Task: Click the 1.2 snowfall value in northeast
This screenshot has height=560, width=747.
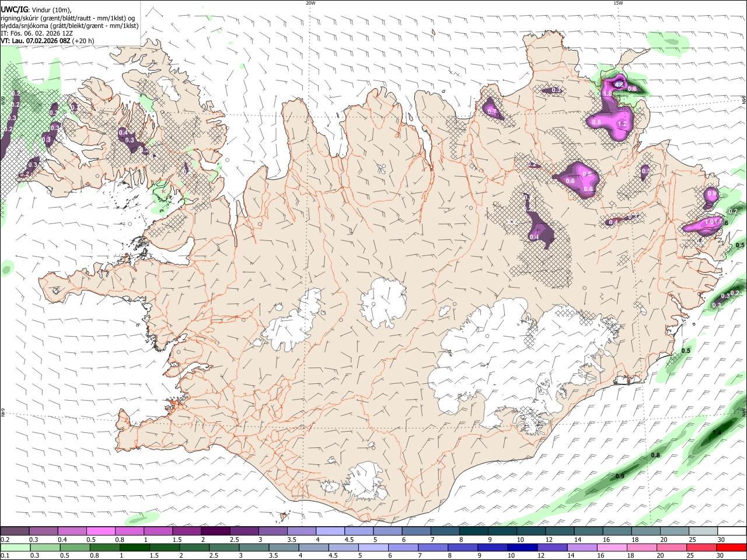Action: pos(622,124)
